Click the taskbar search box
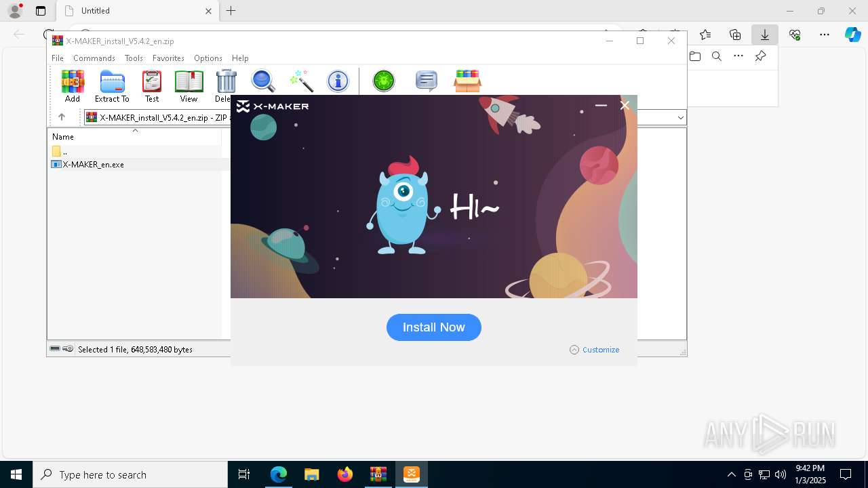The width and height of the screenshot is (868, 488). (130, 474)
